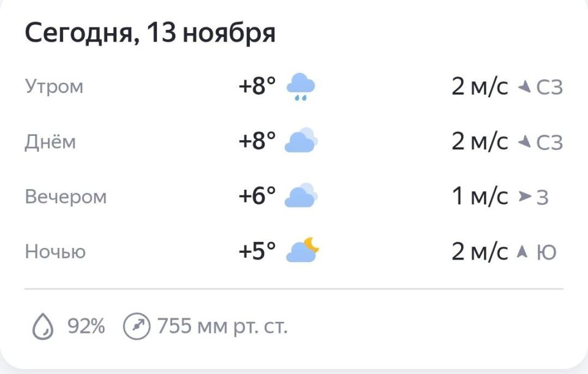Select the Вечером time period
This screenshot has height=374, width=588.
point(66,196)
